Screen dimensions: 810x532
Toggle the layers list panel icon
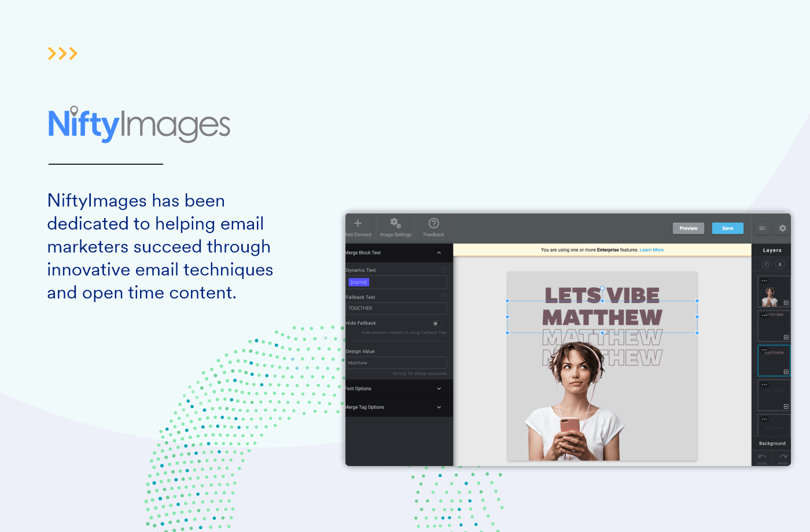[762, 228]
